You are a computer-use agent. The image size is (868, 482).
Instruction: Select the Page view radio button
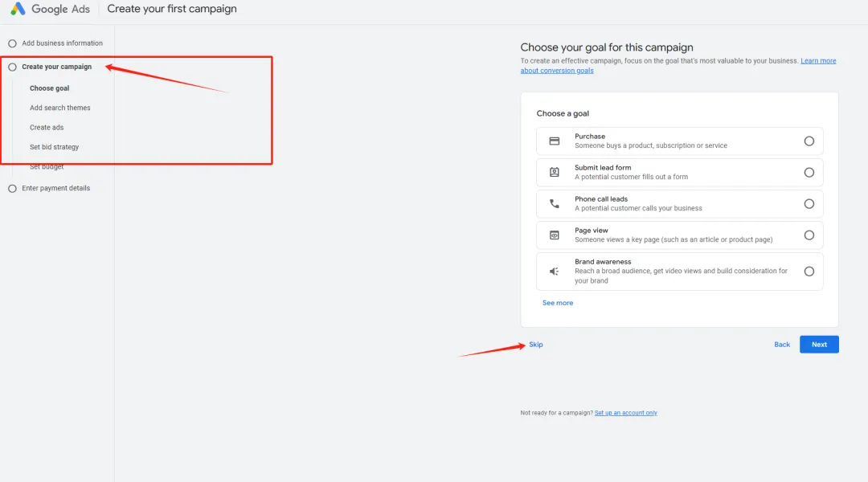(x=809, y=235)
